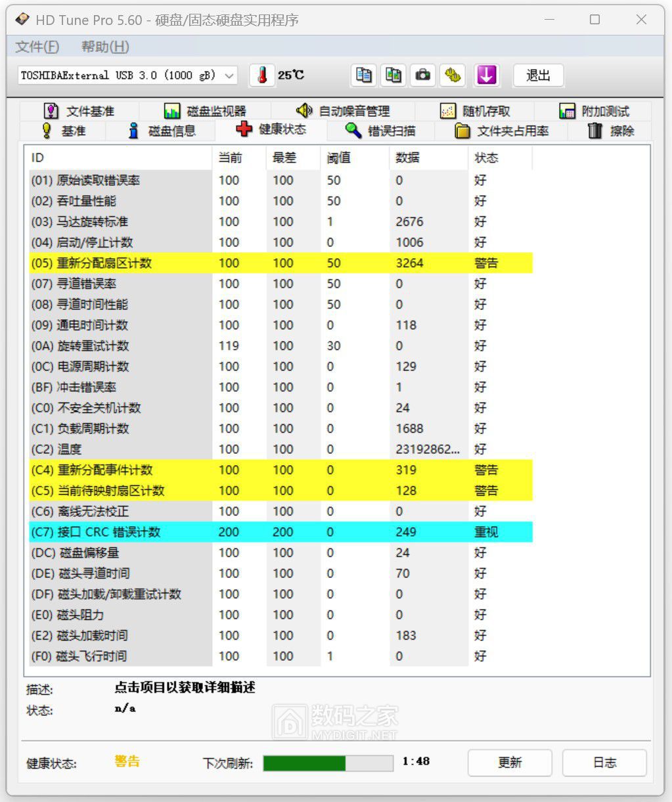The image size is (672, 802).
Task: Select the 健康状态 tab
Action: coord(271,129)
